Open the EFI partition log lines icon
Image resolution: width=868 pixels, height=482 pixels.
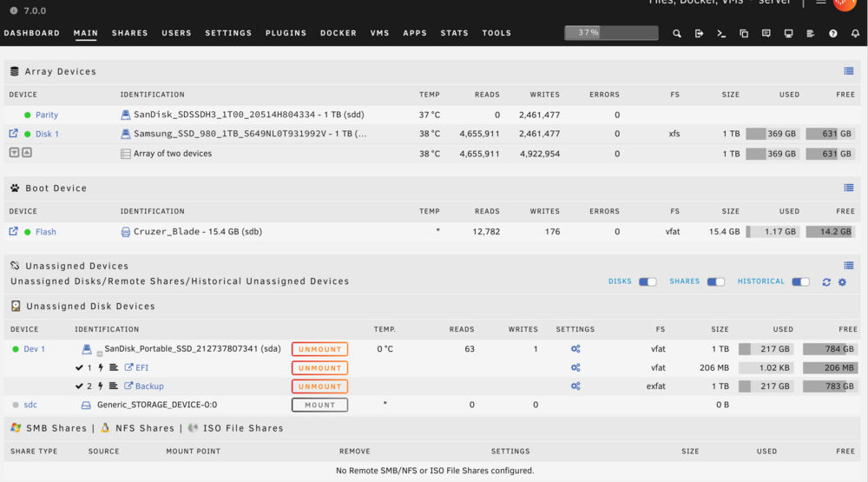[114, 367]
